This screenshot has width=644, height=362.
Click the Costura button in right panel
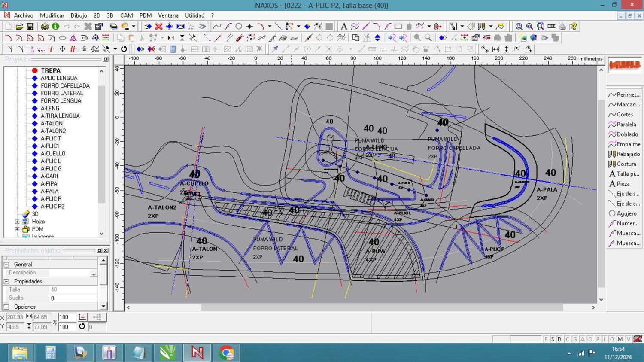pyautogui.click(x=624, y=164)
